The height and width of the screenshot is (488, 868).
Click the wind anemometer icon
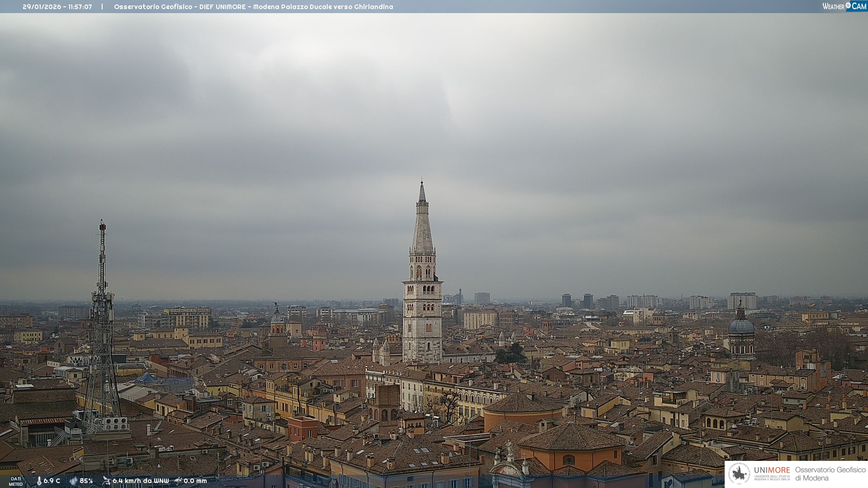click(x=106, y=481)
